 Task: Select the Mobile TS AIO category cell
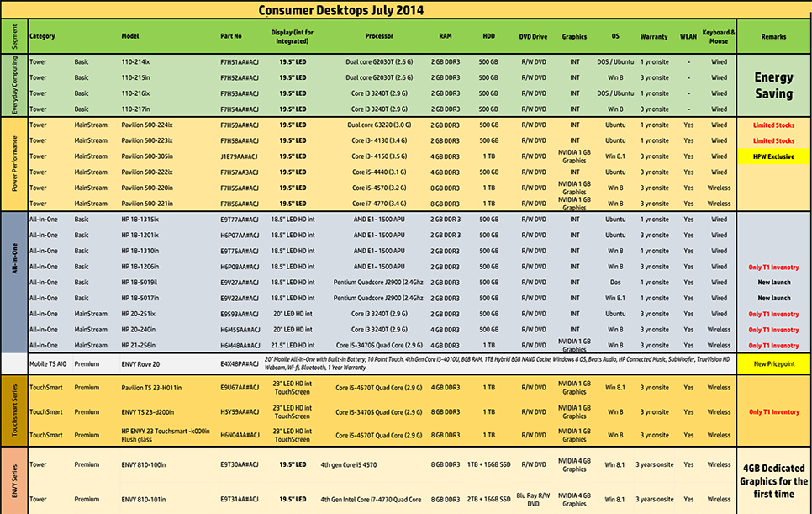point(48,364)
